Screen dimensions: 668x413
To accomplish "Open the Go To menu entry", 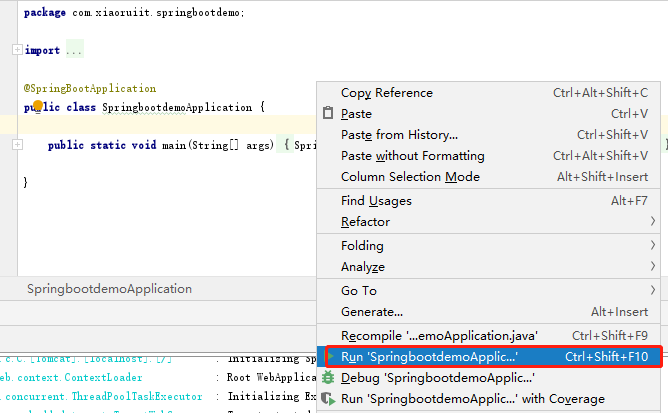I will point(489,291).
